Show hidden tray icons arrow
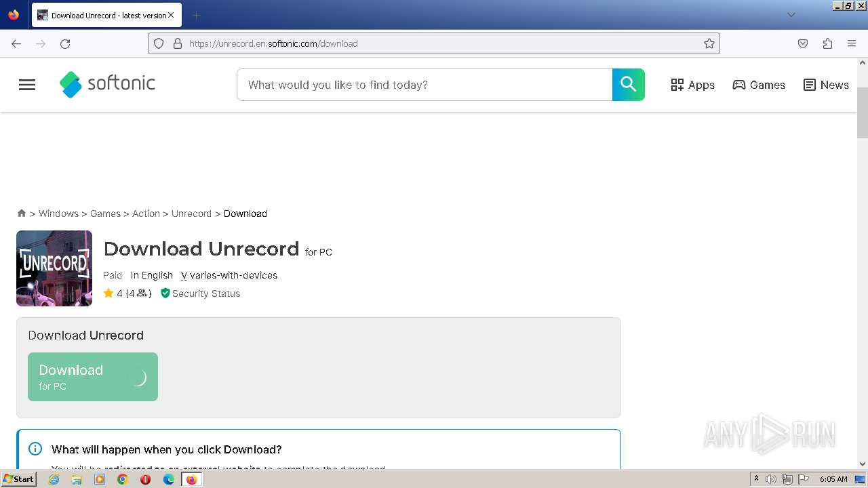 (x=757, y=479)
